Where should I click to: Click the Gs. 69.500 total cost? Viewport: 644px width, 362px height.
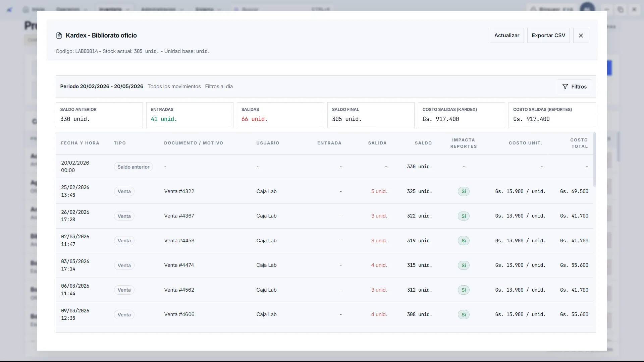[x=574, y=191]
